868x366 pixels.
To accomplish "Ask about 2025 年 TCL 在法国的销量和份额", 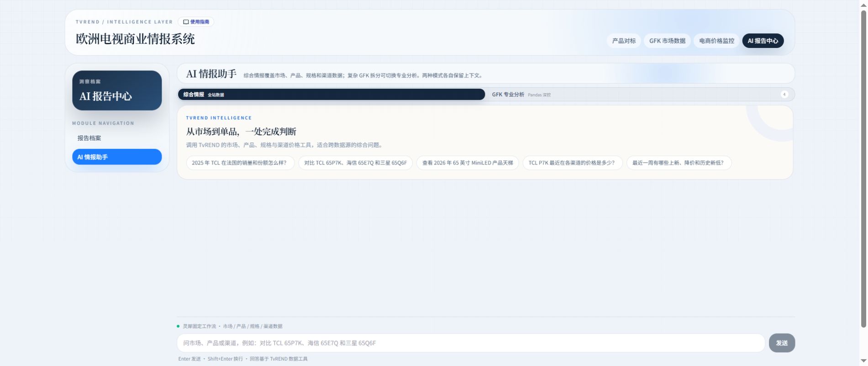I will [239, 163].
